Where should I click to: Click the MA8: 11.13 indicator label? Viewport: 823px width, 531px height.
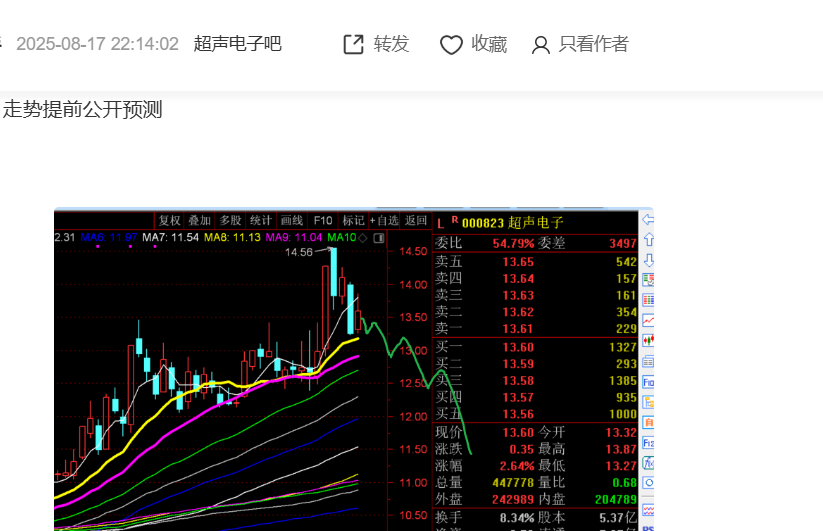232,238
